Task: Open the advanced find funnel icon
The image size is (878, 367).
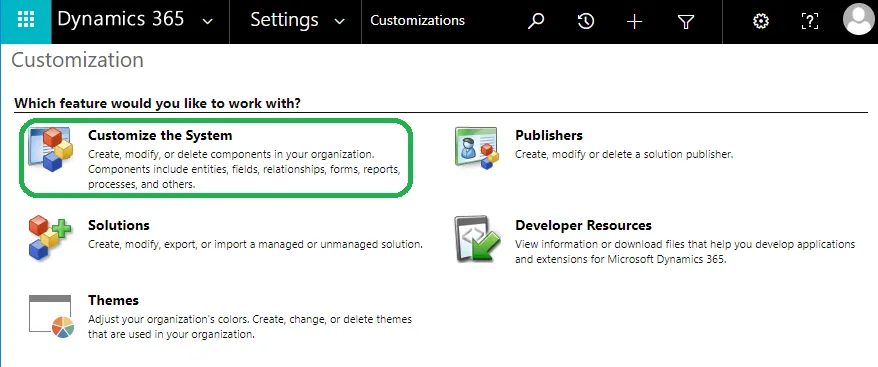Action: point(685,21)
